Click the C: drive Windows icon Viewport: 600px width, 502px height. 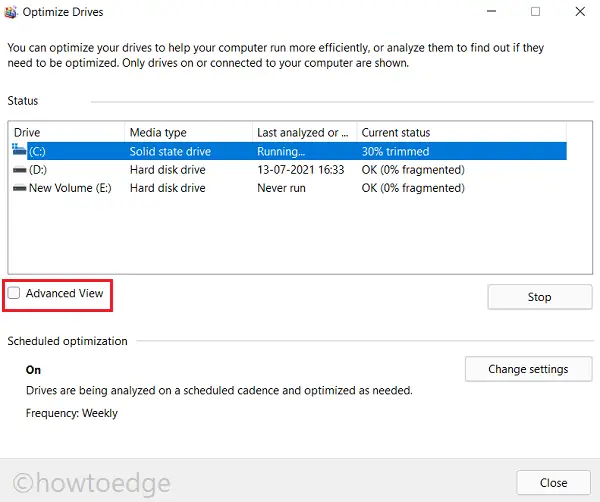pos(19,149)
